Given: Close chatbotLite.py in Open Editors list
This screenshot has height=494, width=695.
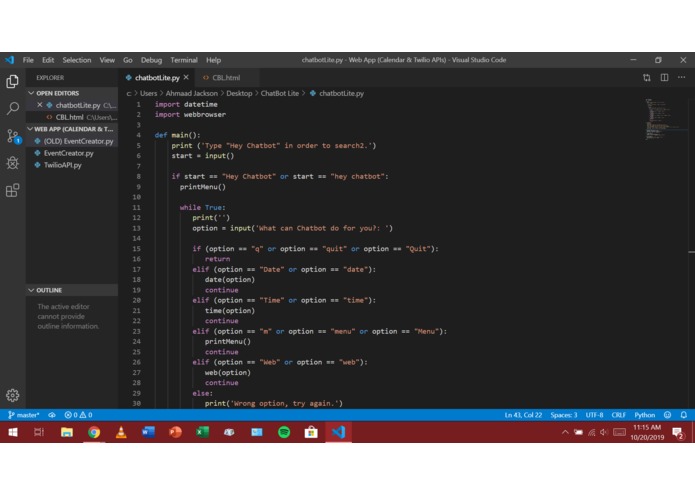Looking at the screenshot, I should point(40,105).
